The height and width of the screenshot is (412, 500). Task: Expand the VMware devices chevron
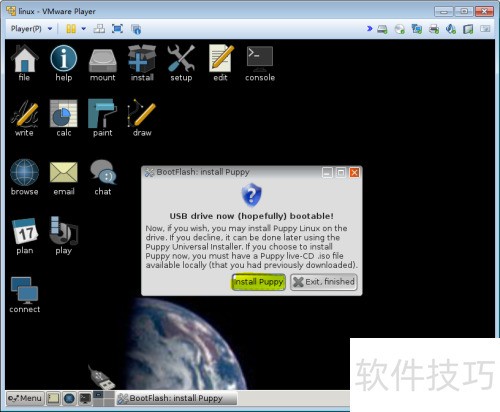coord(369,29)
